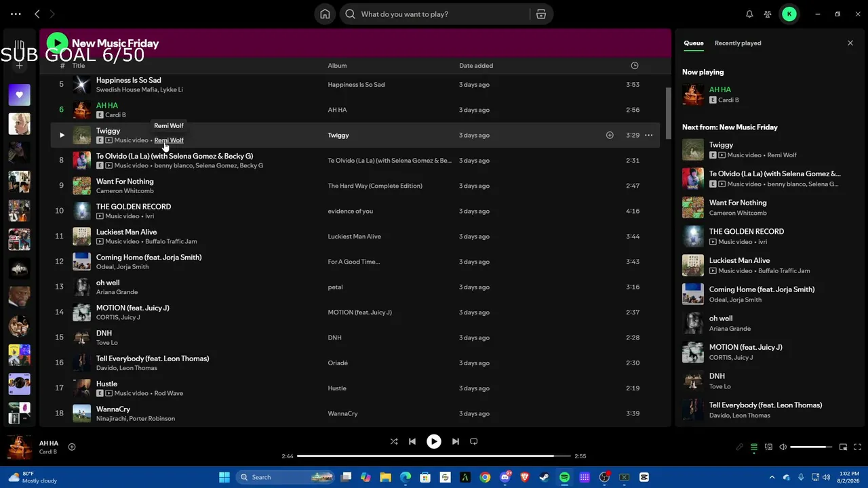868x488 pixels.
Task: Play the New Music Friday playlist
Action: tap(57, 43)
